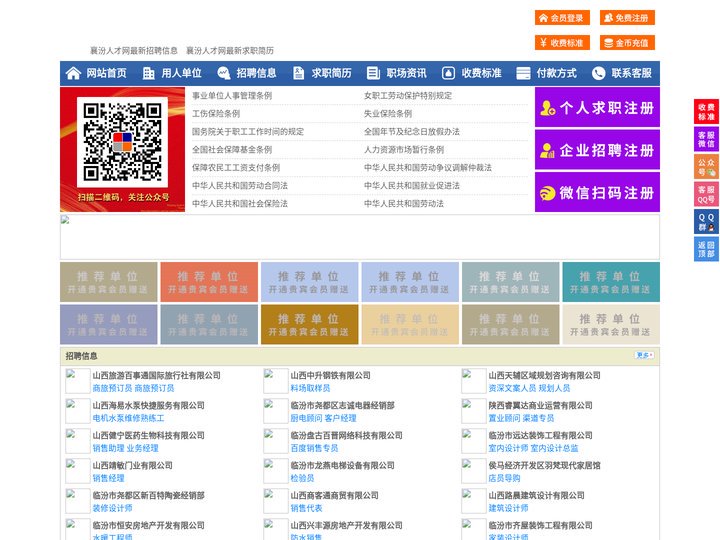Viewport: 720px width, 540px height.
Task: Click red 收费标准 floating sidebar button
Action: (706, 112)
